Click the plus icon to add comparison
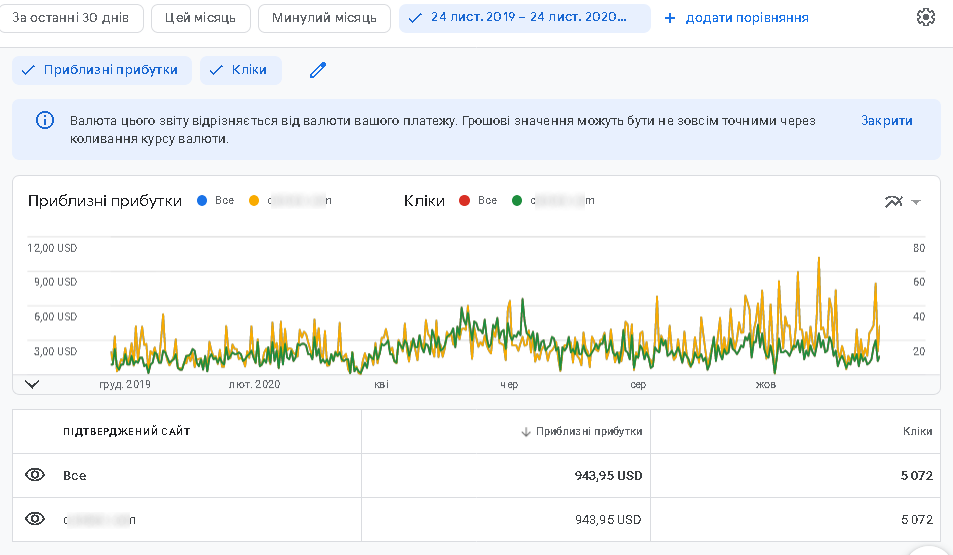The height and width of the screenshot is (555, 953). coord(670,18)
